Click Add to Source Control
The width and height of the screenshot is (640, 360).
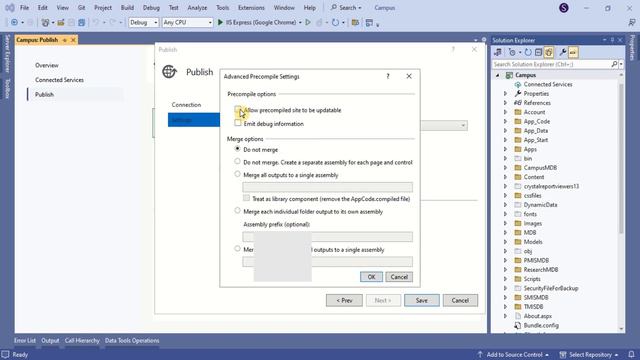[513, 355]
